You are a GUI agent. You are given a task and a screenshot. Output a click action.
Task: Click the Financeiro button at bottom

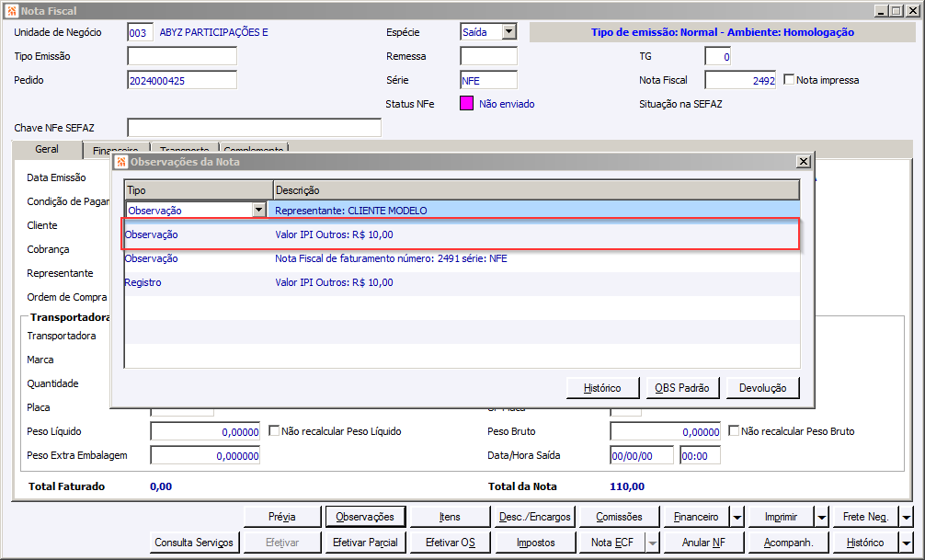coord(696,517)
